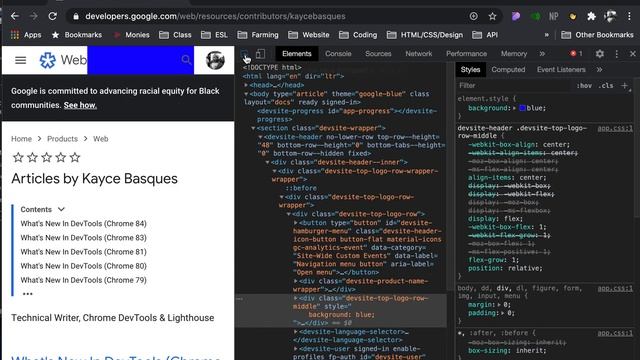Screen dimensions: 640x360
Task: Open the Other Bookmarks folder
Action: pos(597,35)
